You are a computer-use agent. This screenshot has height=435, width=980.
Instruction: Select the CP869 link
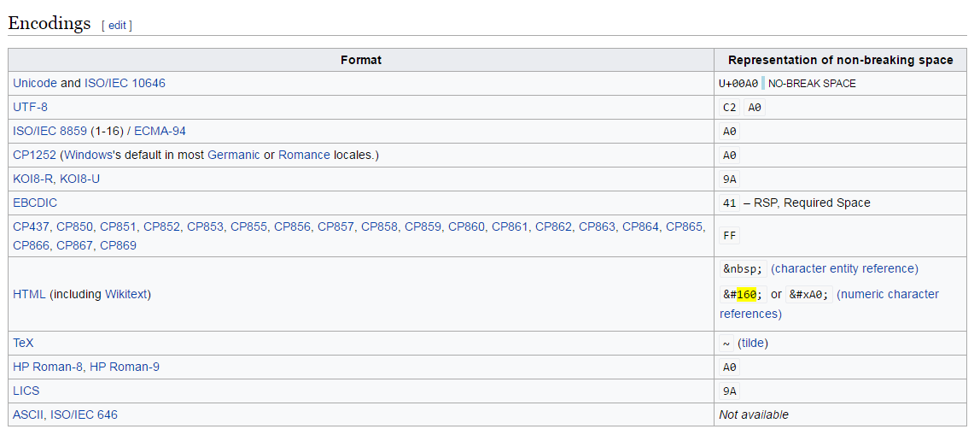(x=118, y=245)
